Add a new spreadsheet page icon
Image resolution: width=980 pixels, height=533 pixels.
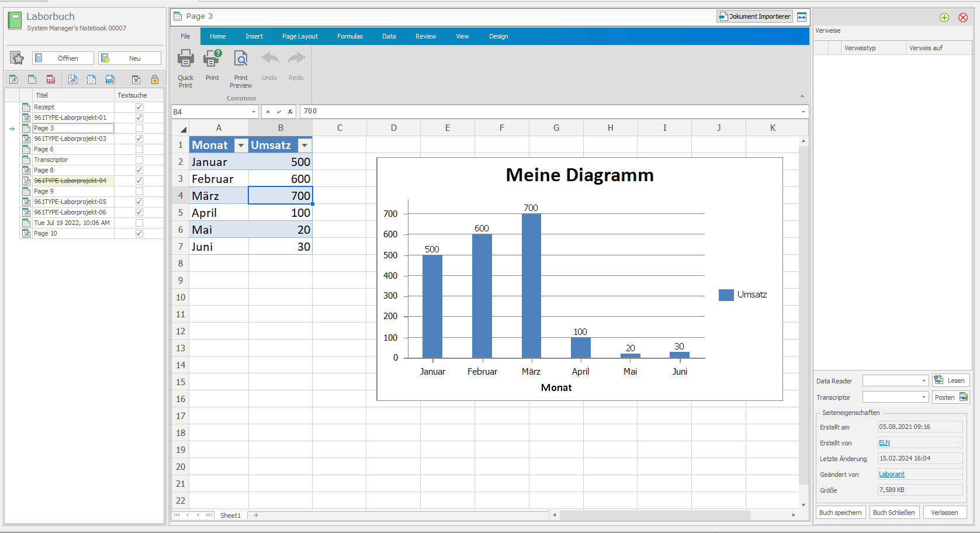(32, 79)
